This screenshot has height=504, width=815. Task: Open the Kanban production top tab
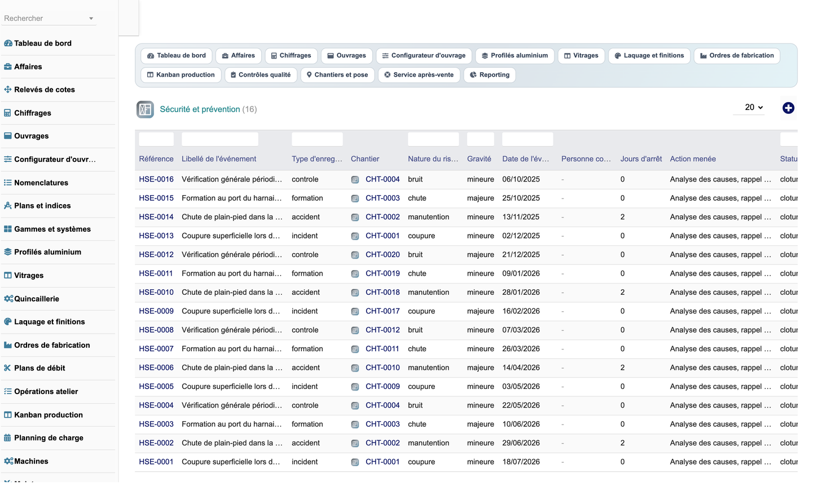pyautogui.click(x=180, y=75)
